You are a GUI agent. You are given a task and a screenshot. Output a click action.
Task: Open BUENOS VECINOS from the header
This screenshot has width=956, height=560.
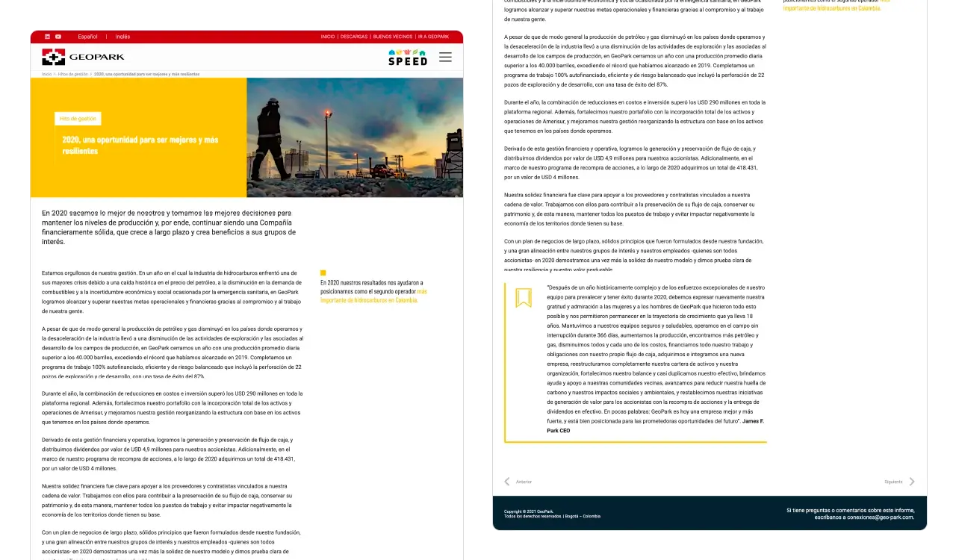393,36
